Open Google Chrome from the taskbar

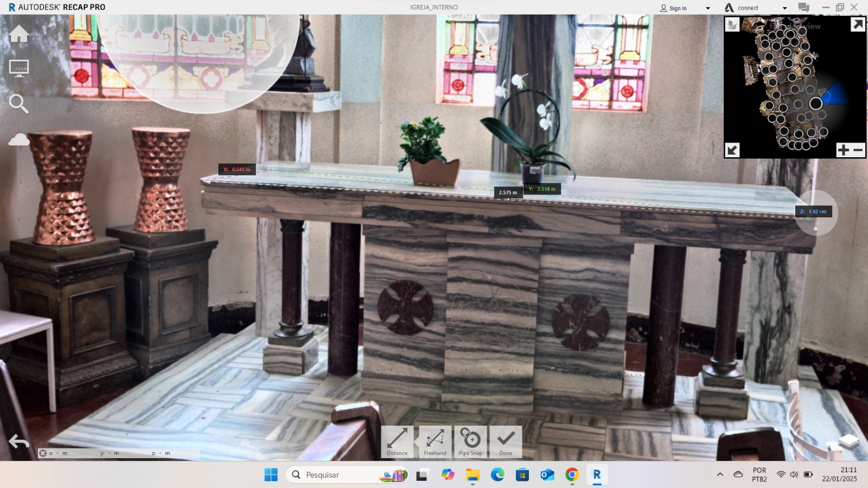click(x=572, y=475)
